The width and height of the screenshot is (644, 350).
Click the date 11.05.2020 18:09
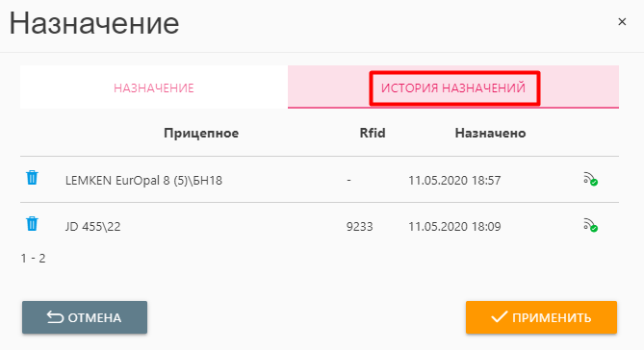coord(454,227)
